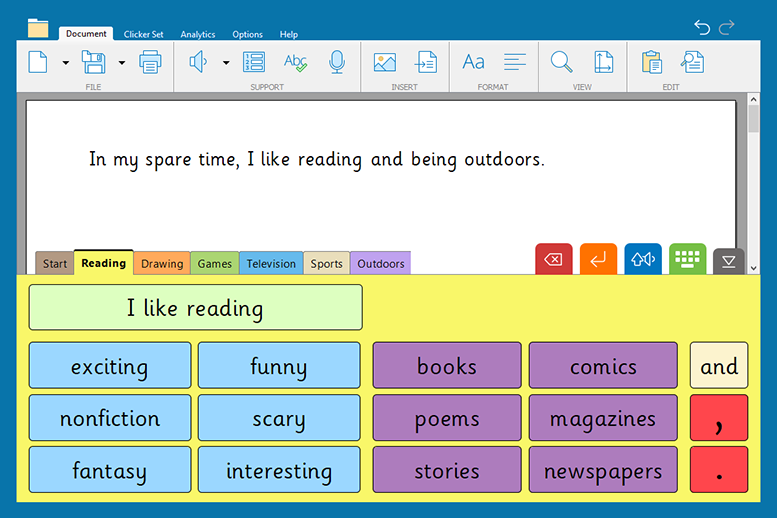The width and height of the screenshot is (777, 518).
Task: Click the document's vertical scrollbar
Action: (753, 120)
